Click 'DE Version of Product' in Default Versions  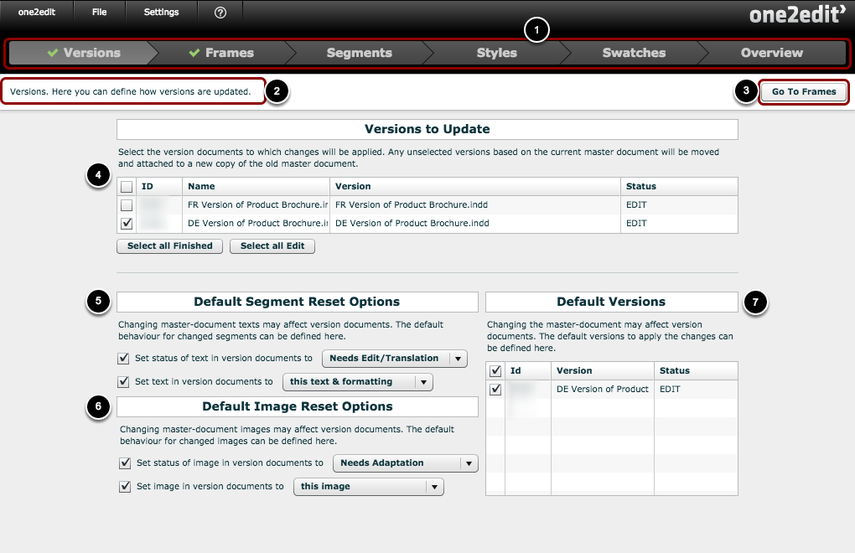603,389
